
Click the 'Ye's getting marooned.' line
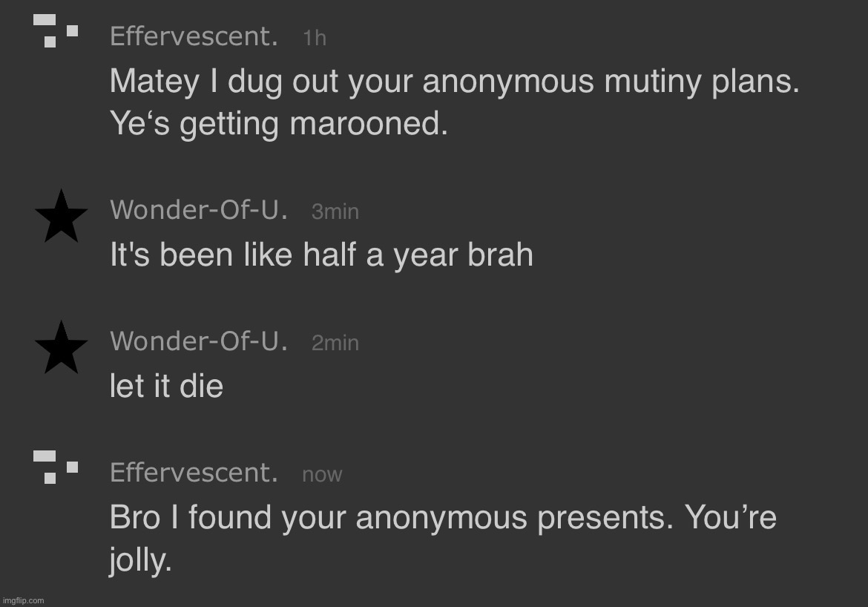(x=279, y=124)
